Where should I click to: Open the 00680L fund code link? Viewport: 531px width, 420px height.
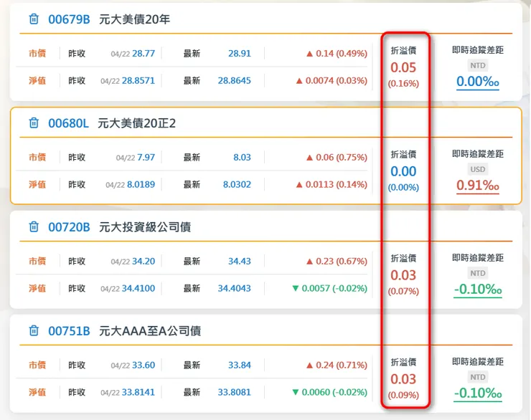(x=68, y=123)
